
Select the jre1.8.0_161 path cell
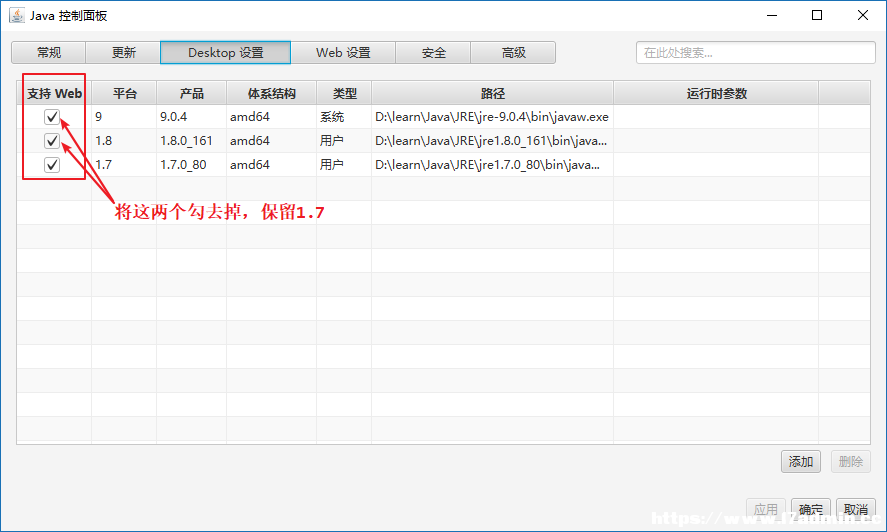coord(493,140)
